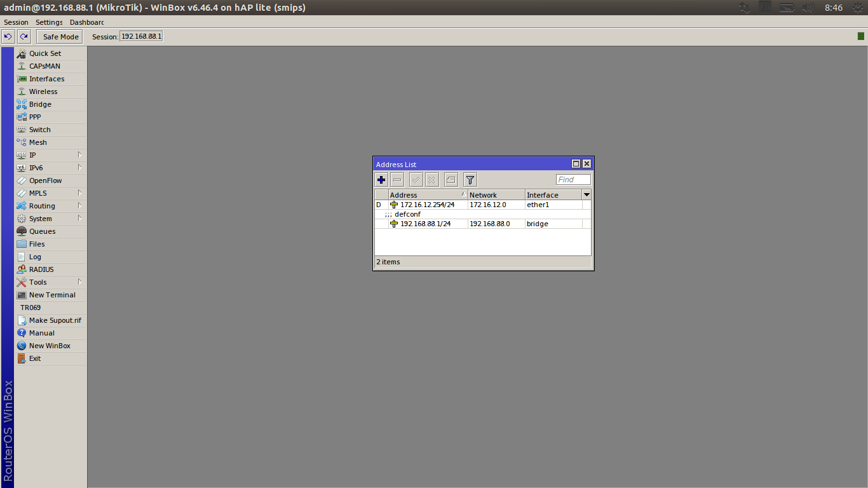This screenshot has height=488, width=868.
Task: Launch a New Terminal
Action: 50,295
